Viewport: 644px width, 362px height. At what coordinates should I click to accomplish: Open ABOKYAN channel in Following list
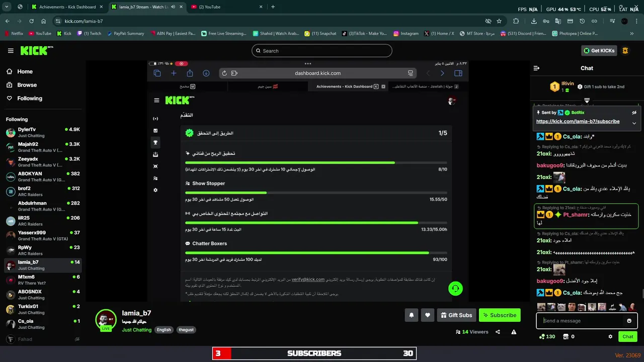point(42,176)
